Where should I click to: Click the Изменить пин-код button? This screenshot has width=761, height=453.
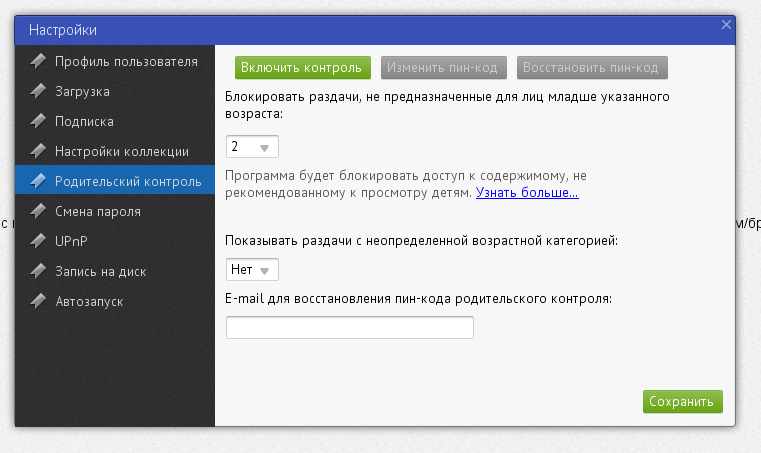444,67
